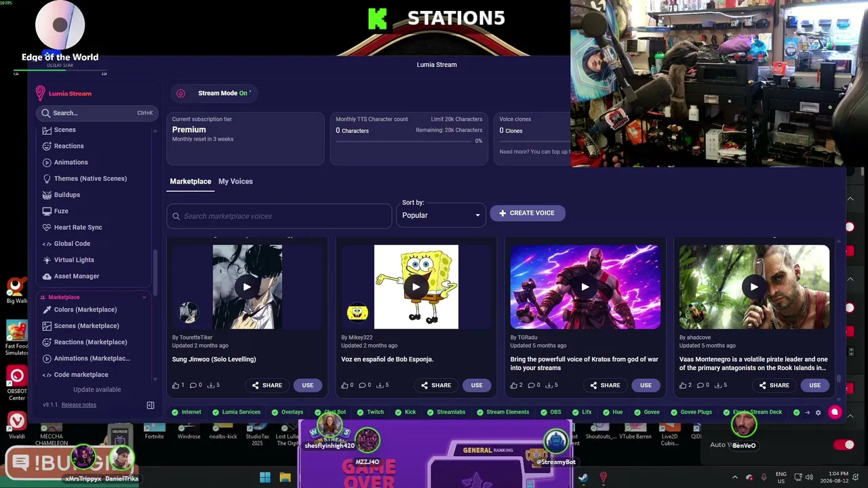Screen dimensions: 868x488
Task: Toggle the Stream Elements indicator
Action: pyautogui.click(x=502, y=412)
